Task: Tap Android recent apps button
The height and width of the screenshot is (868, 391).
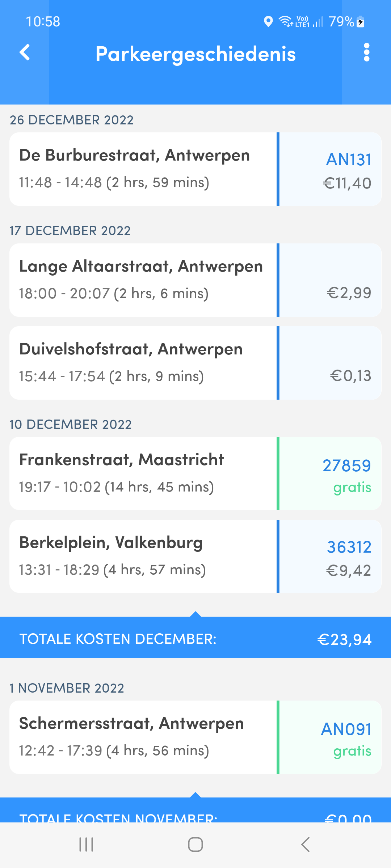Action: [x=86, y=845]
